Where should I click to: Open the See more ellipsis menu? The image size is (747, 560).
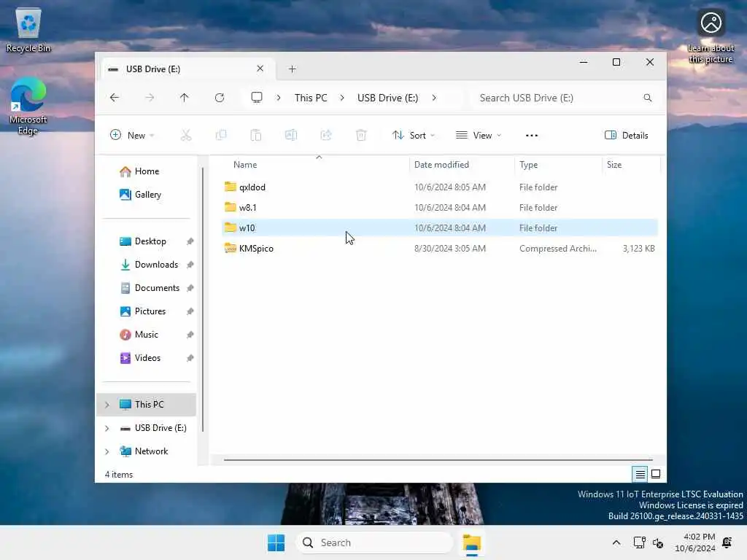coord(532,135)
